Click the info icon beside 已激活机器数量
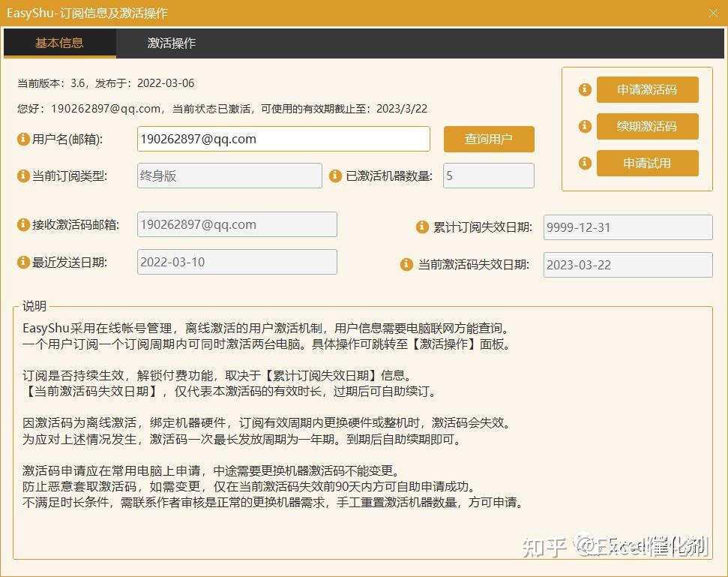Image resolution: width=728 pixels, height=577 pixels. click(334, 176)
